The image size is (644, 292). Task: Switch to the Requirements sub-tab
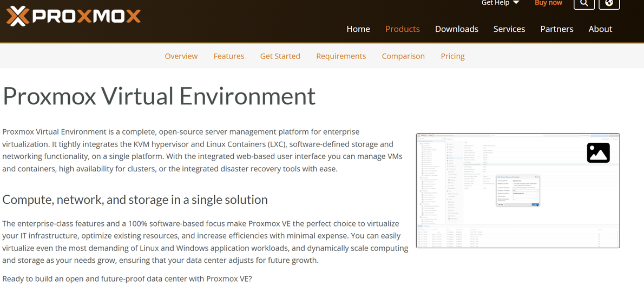tap(341, 56)
